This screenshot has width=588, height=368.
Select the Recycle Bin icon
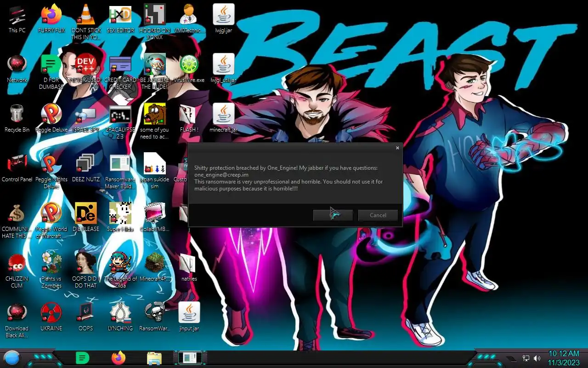(17, 119)
